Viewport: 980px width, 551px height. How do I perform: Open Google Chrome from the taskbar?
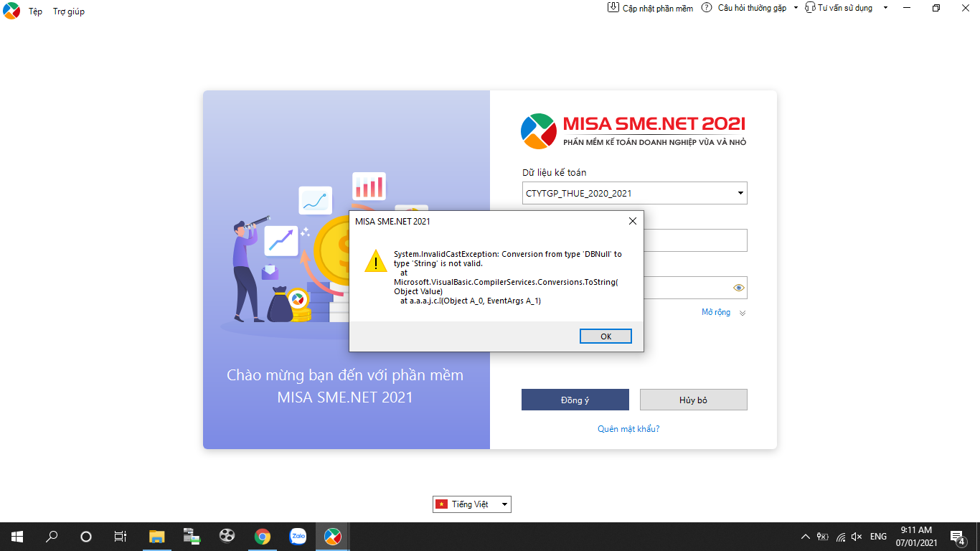click(x=262, y=537)
